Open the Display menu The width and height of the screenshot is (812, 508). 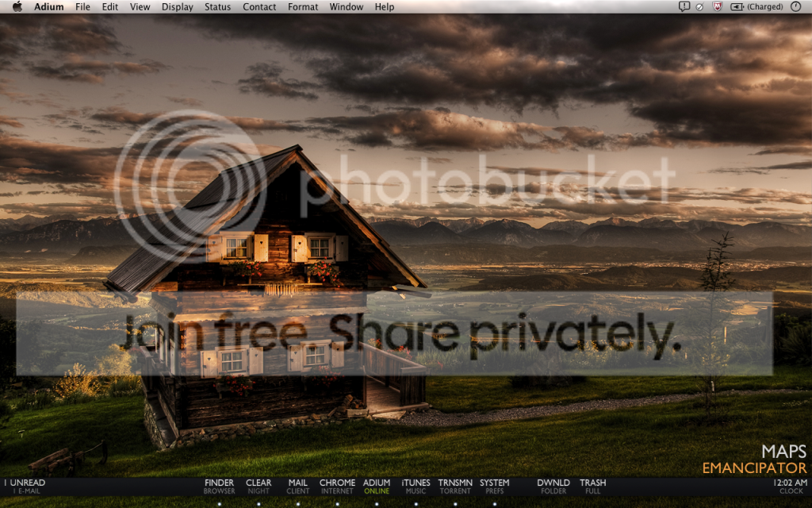click(177, 6)
